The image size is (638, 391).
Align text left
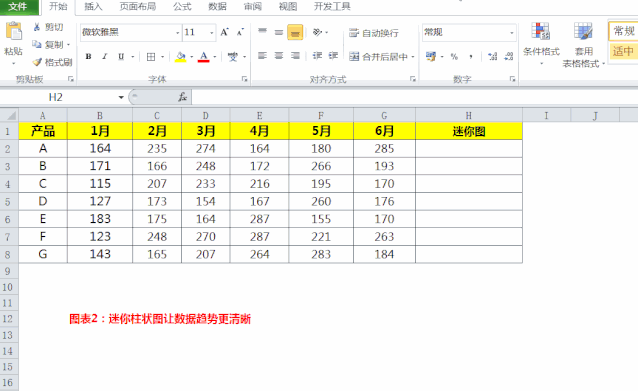tap(262, 55)
